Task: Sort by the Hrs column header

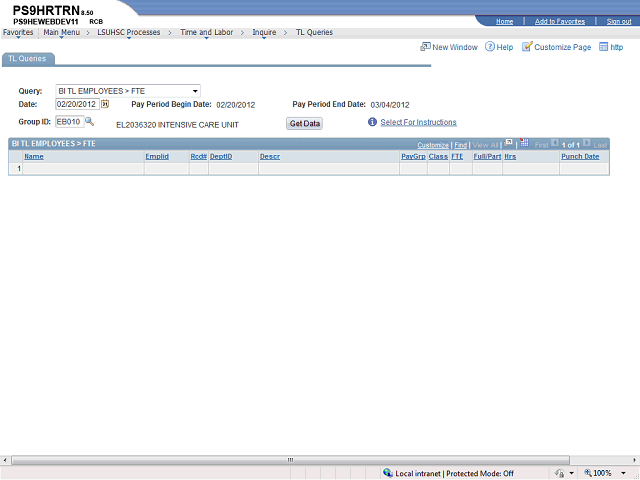Action: 510,156
